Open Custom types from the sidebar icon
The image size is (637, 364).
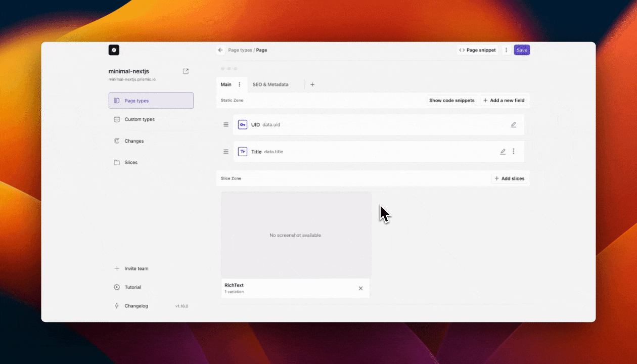[117, 119]
